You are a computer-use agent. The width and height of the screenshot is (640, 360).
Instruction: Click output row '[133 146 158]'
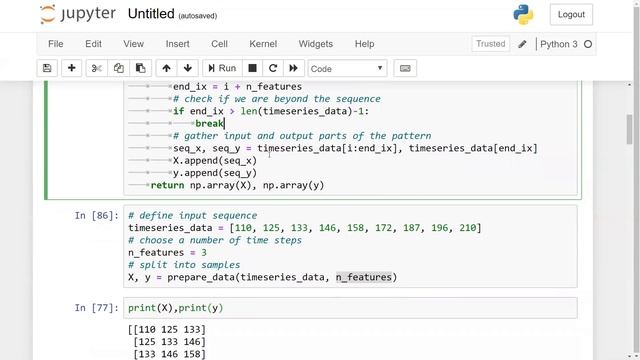(169, 354)
